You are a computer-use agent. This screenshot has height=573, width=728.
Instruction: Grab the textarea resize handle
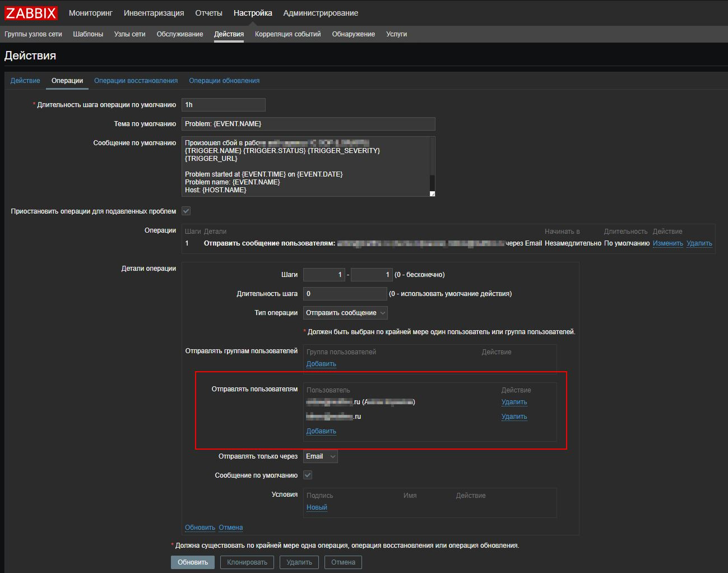click(x=432, y=194)
